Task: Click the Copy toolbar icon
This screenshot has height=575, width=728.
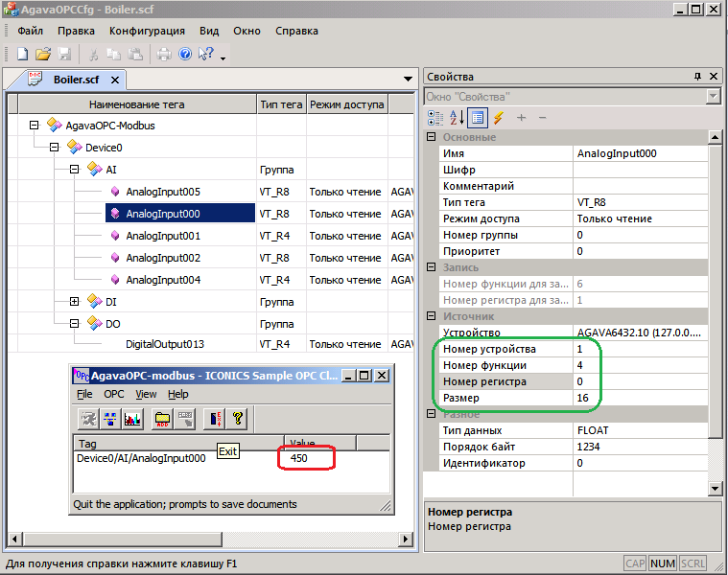Action: (114, 55)
